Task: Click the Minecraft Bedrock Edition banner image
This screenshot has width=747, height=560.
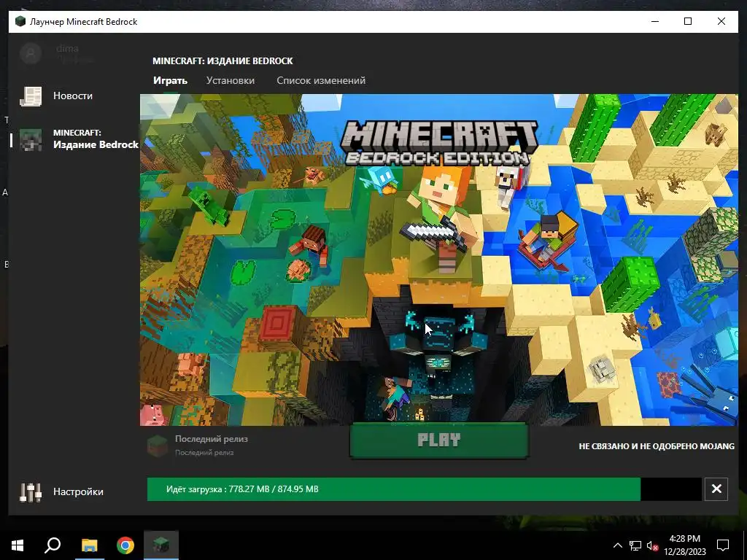Action: point(438,260)
